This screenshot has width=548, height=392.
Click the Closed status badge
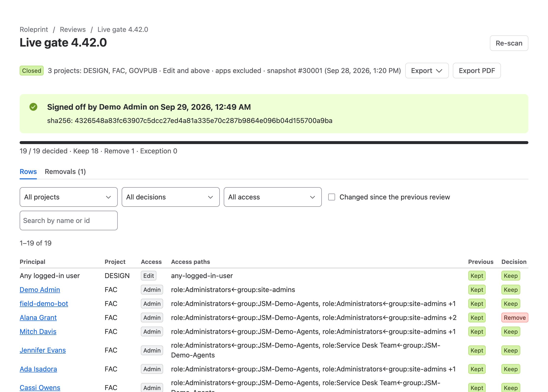(32, 71)
